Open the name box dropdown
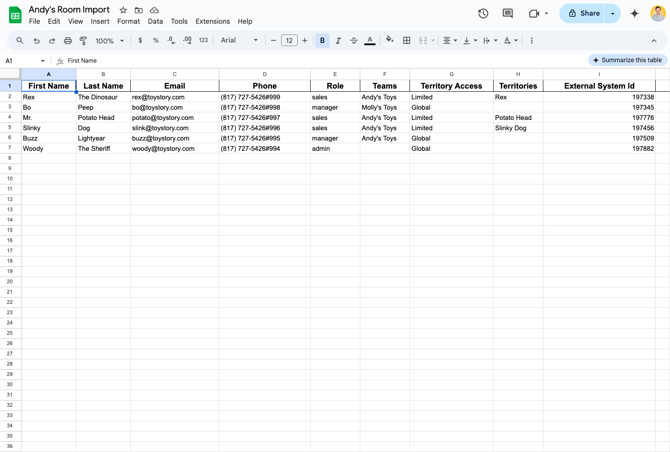This screenshot has width=670, height=452. (x=43, y=61)
